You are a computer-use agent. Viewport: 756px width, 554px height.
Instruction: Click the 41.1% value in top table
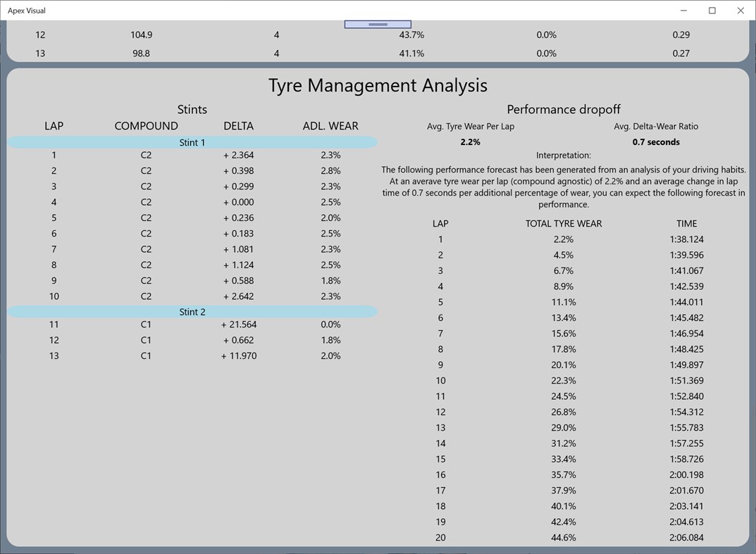(x=411, y=53)
